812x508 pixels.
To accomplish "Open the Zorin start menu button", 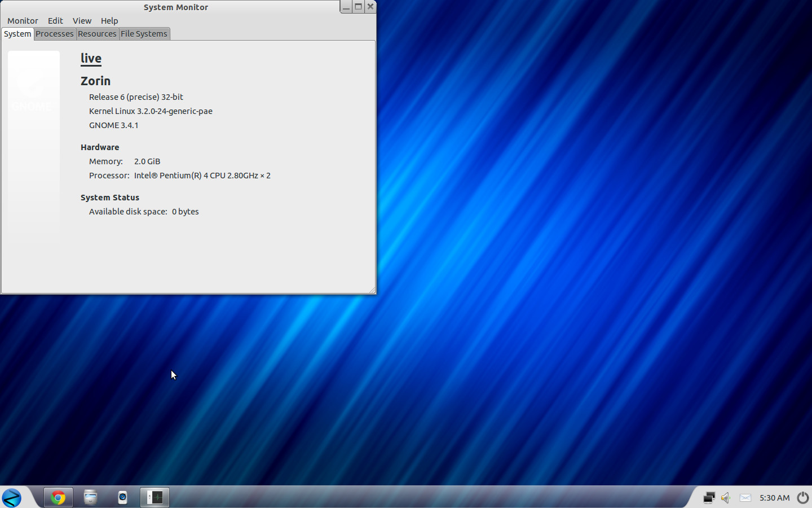I will pyautogui.click(x=12, y=498).
